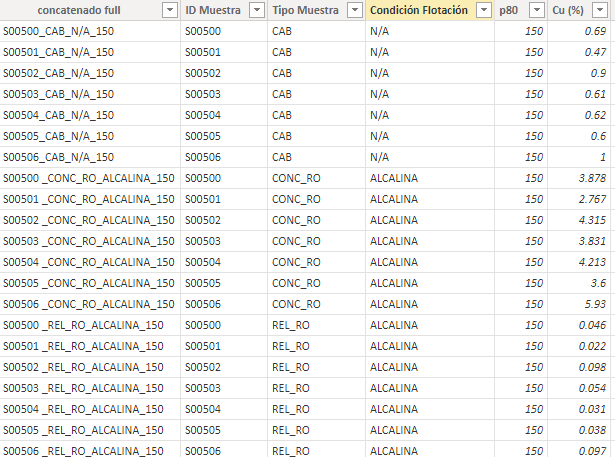The image size is (615, 457).
Task: Open the concatenado full column filter dropdown
Action: [170, 10]
